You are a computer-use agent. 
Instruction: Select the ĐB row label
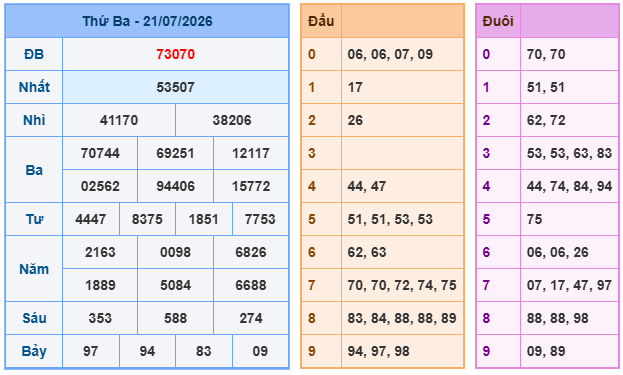34,54
